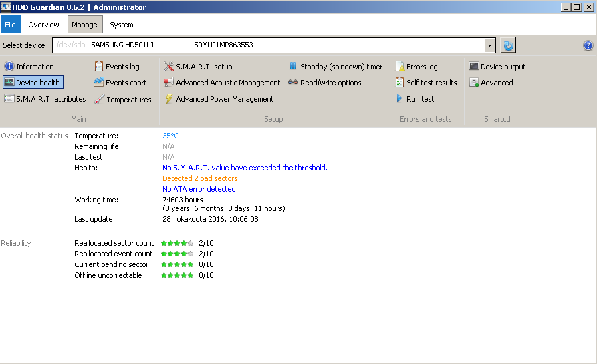Switch to the Overview tab
Screen dimensions: 597x364
click(43, 25)
